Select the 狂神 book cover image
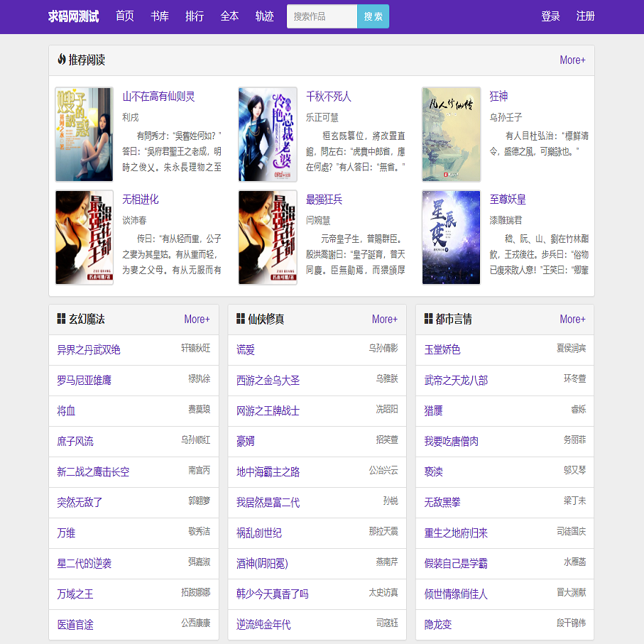 point(451,135)
